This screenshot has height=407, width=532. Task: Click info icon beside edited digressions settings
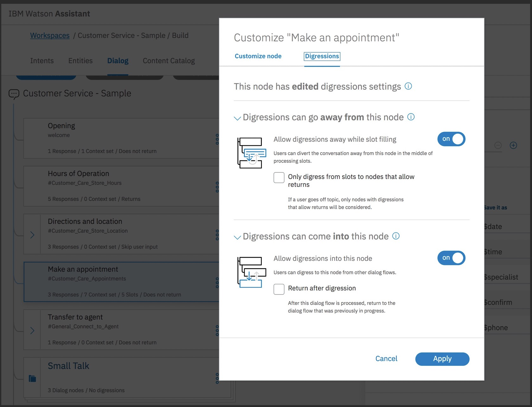pos(408,86)
